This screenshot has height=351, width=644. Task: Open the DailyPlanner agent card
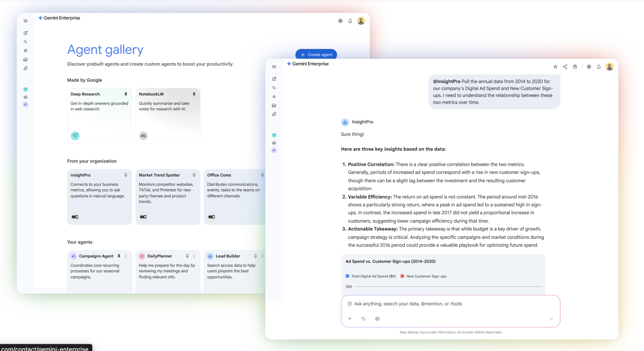click(x=168, y=271)
